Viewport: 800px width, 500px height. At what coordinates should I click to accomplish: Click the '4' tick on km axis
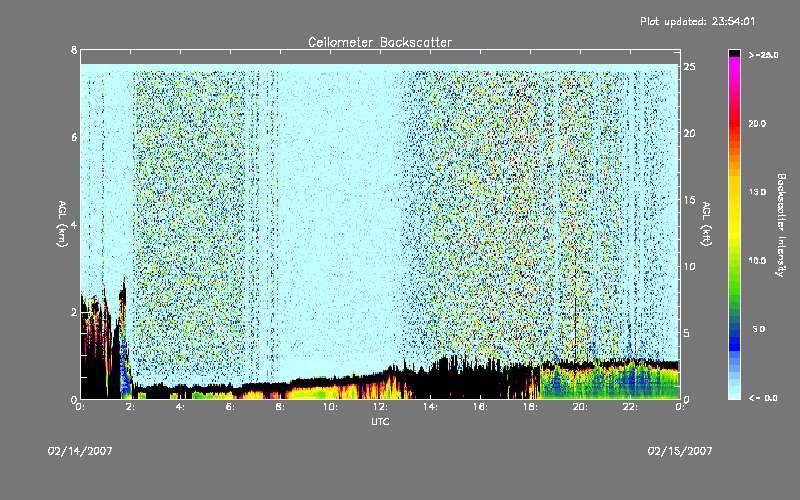74,225
